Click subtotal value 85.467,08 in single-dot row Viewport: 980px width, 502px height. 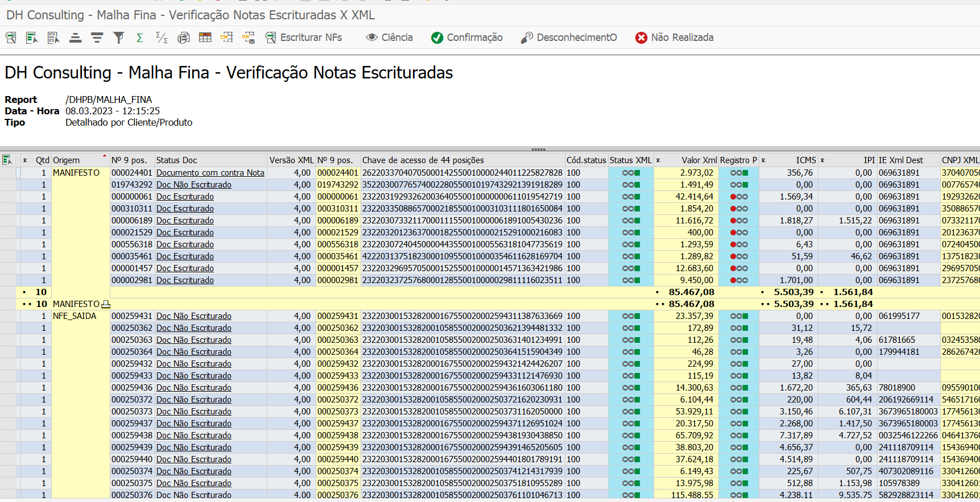(686, 292)
